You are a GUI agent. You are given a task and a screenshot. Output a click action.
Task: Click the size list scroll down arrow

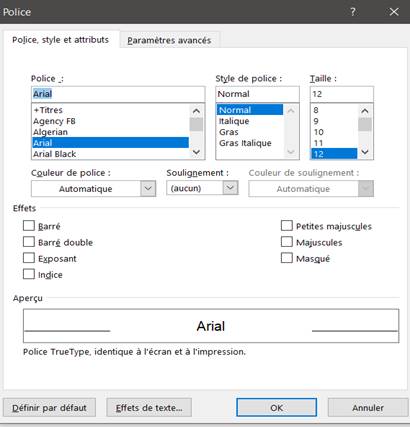click(365, 152)
